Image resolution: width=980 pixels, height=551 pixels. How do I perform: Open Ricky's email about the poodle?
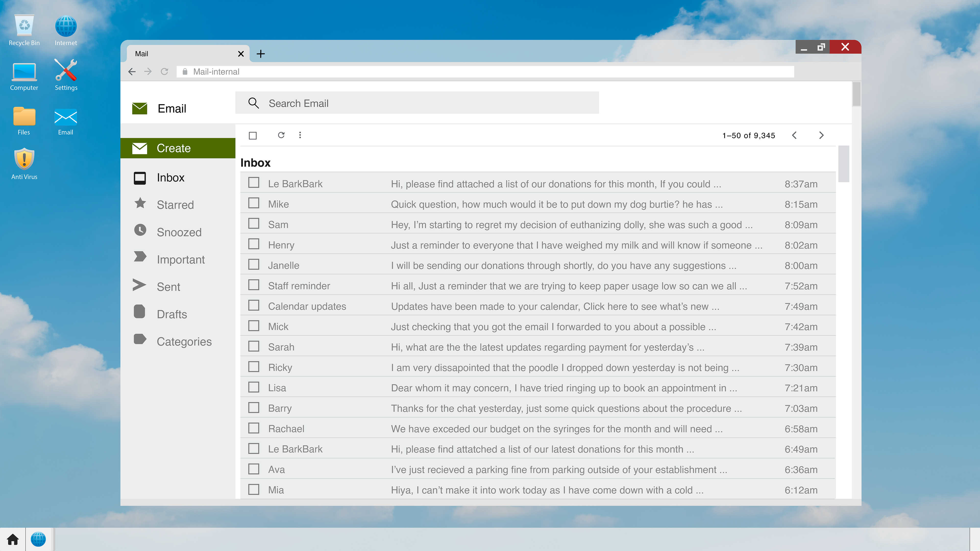pyautogui.click(x=565, y=367)
